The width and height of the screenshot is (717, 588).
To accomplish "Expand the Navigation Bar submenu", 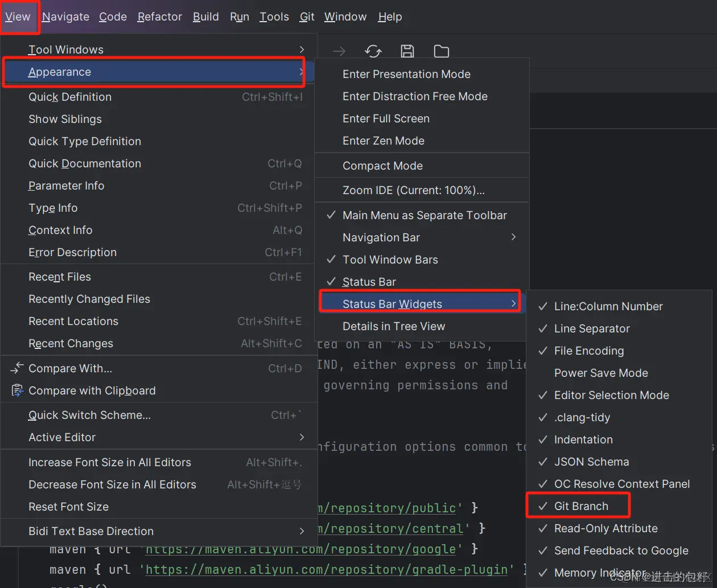I will pyautogui.click(x=422, y=237).
